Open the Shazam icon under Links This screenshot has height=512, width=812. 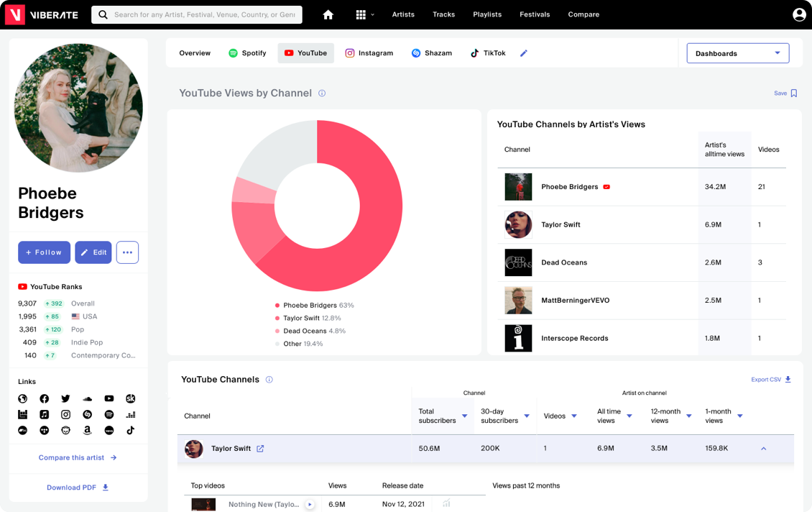pos(88,415)
